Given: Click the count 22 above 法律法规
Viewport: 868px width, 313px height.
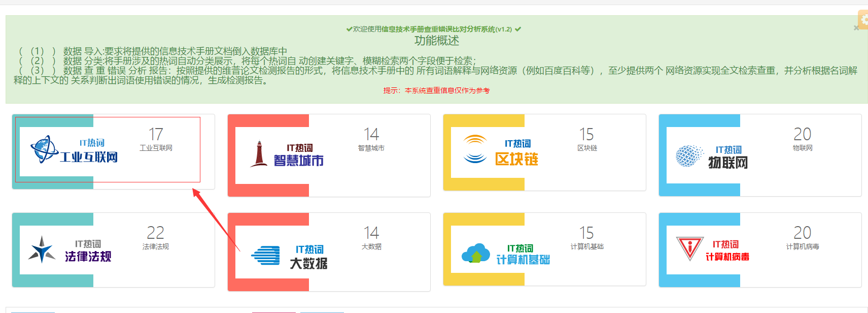Looking at the screenshot, I should 156,233.
